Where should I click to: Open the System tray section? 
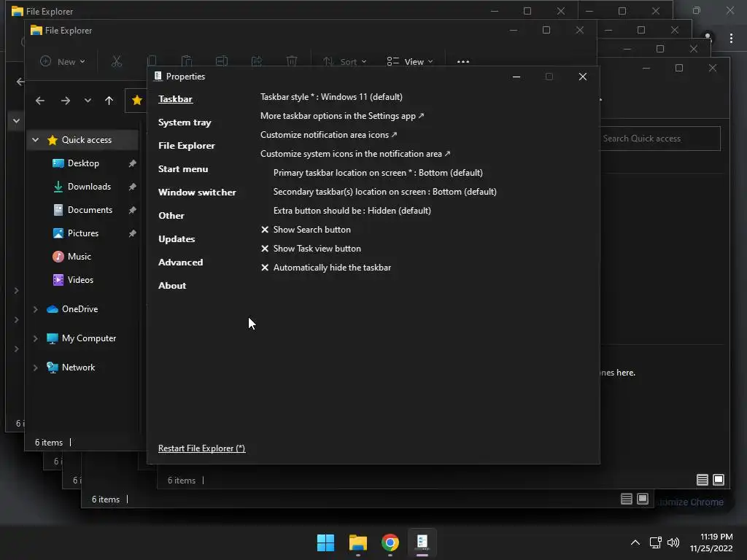tap(185, 122)
